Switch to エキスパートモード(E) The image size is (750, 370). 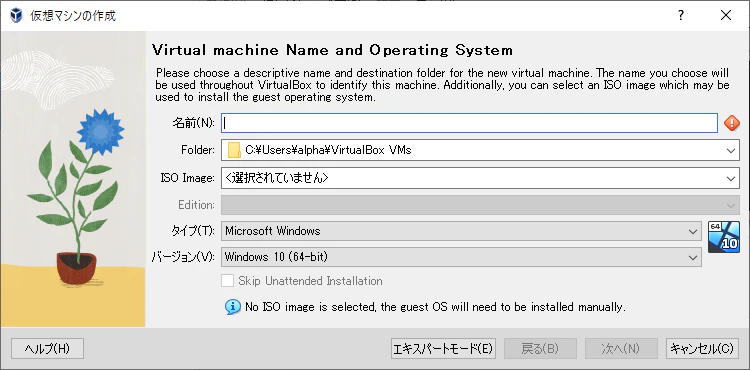coord(443,348)
